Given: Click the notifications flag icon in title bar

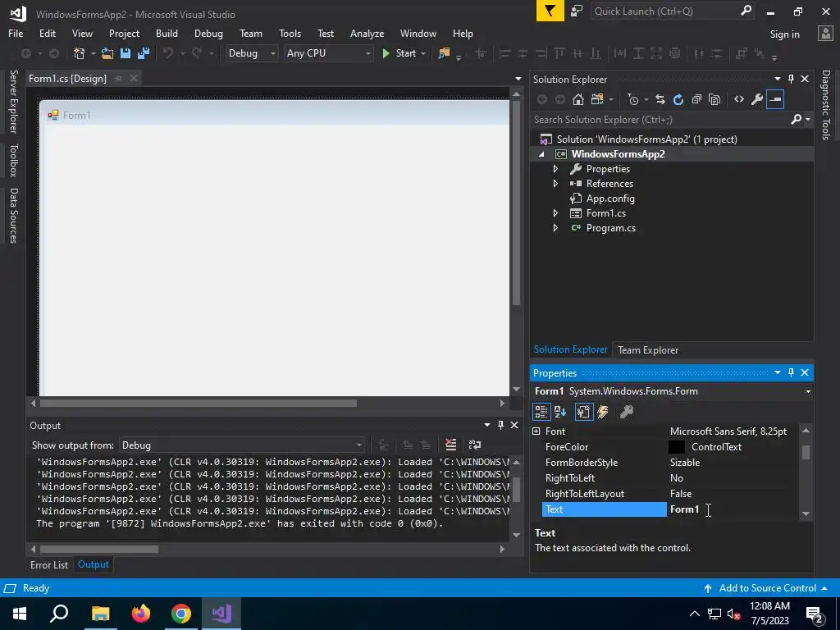Looking at the screenshot, I should point(550,11).
